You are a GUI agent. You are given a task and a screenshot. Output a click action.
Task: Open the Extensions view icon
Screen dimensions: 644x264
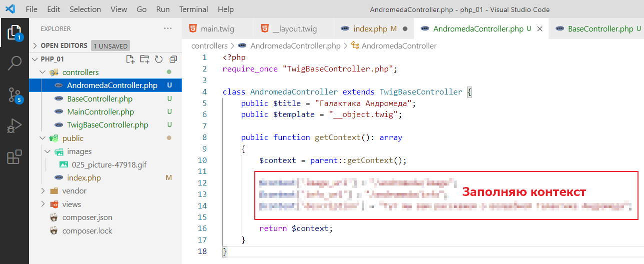[14, 157]
